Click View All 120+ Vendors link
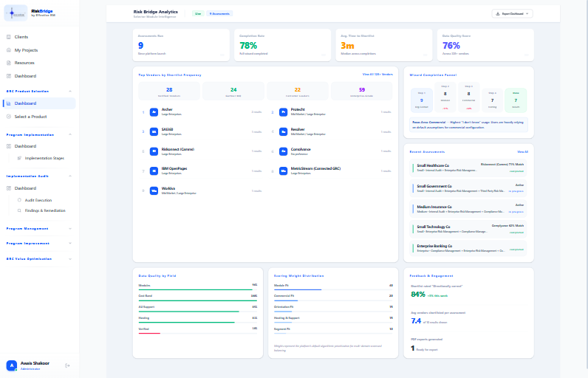 [x=377, y=74]
